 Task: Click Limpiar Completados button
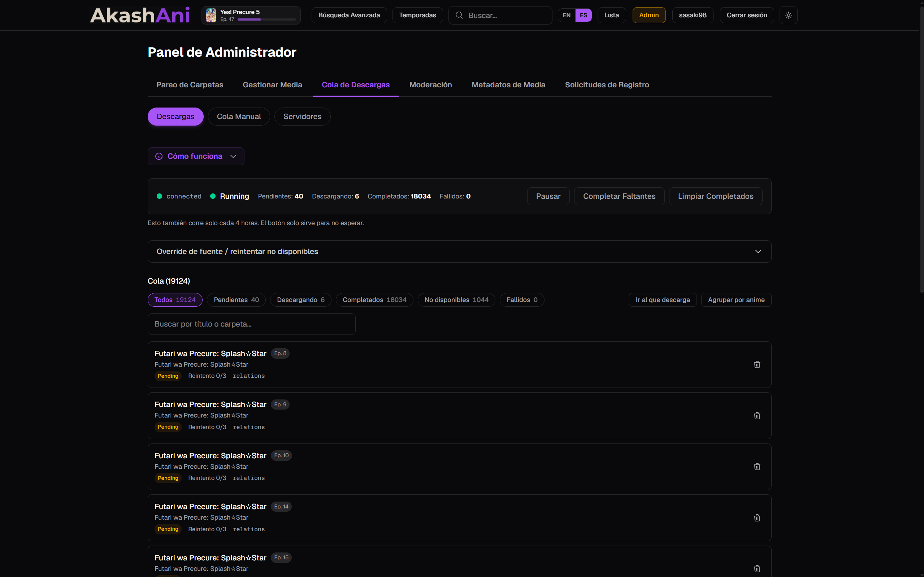pos(716,196)
